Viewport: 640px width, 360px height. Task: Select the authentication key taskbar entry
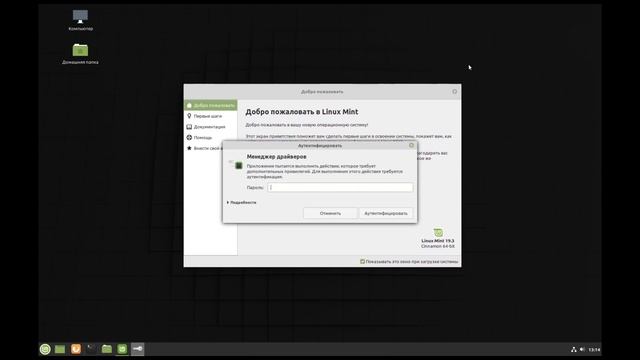[138, 349]
